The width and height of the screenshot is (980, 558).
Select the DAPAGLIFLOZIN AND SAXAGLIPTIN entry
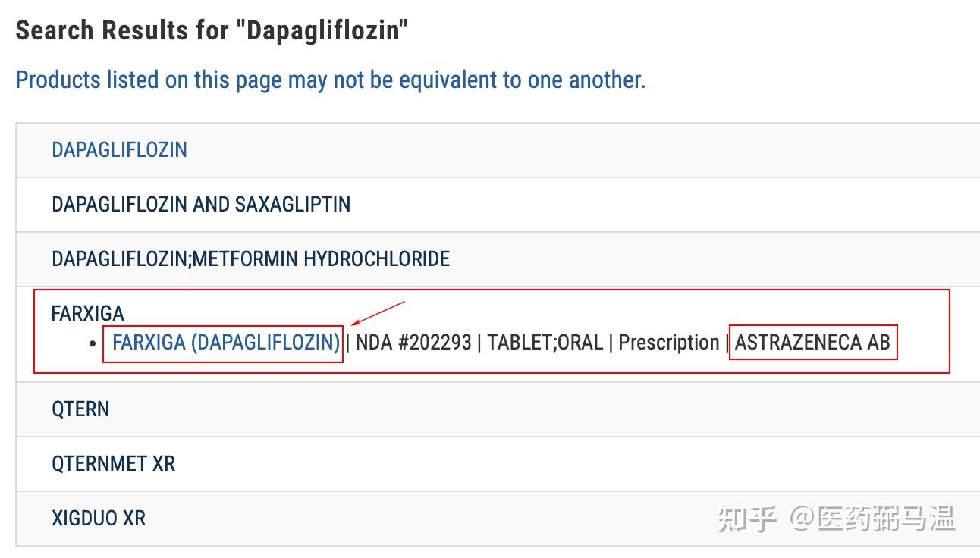click(x=200, y=205)
